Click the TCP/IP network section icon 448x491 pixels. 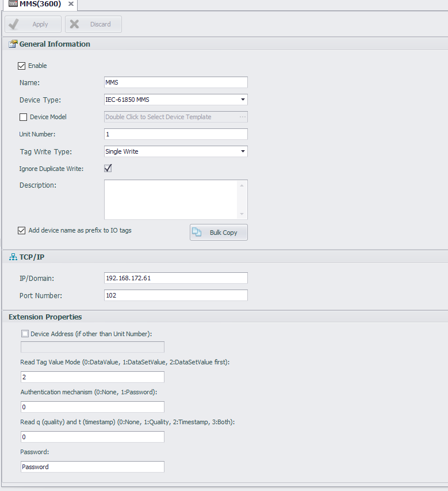click(x=13, y=257)
